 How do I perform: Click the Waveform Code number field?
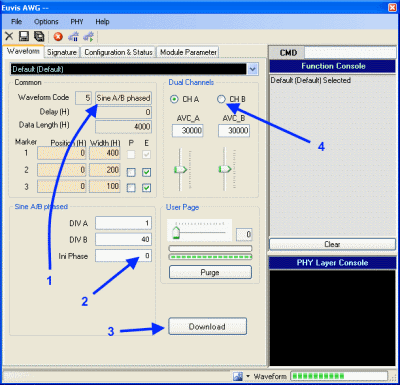coord(83,98)
